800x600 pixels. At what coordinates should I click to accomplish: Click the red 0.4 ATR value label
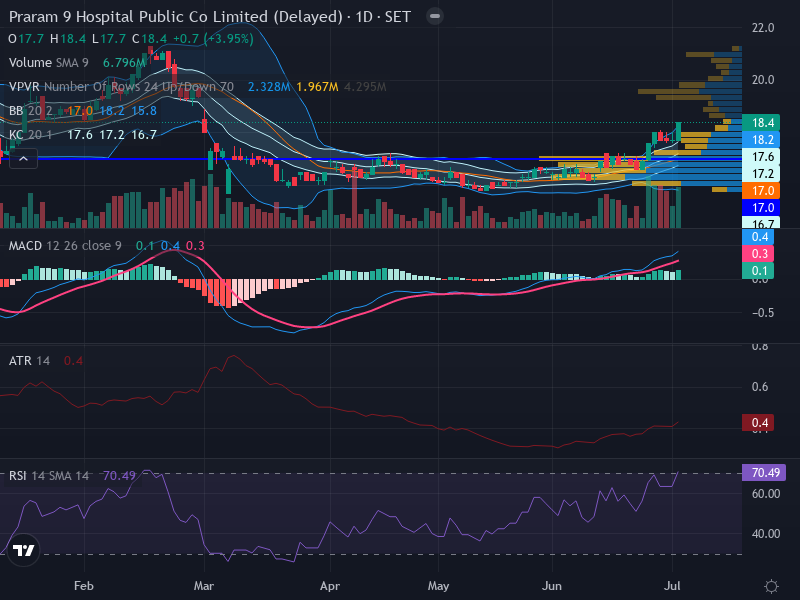(758, 423)
